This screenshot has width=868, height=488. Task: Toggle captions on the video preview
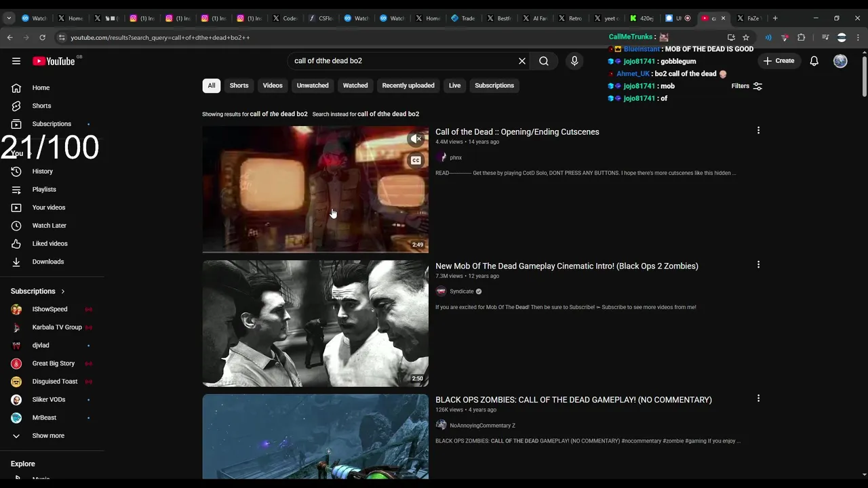[x=416, y=161]
